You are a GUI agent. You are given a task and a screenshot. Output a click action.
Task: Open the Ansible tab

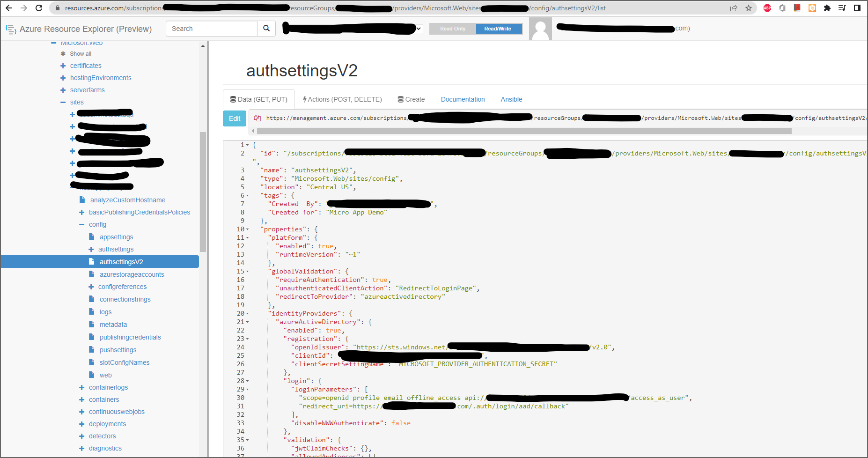click(x=511, y=99)
